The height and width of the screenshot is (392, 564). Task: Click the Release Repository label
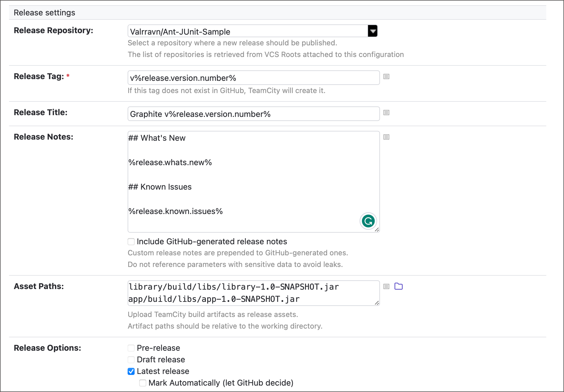click(53, 30)
